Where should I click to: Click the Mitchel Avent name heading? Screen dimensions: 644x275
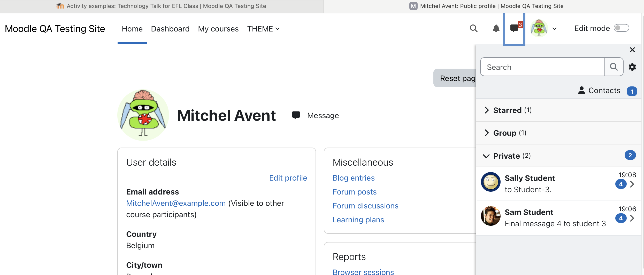point(226,115)
